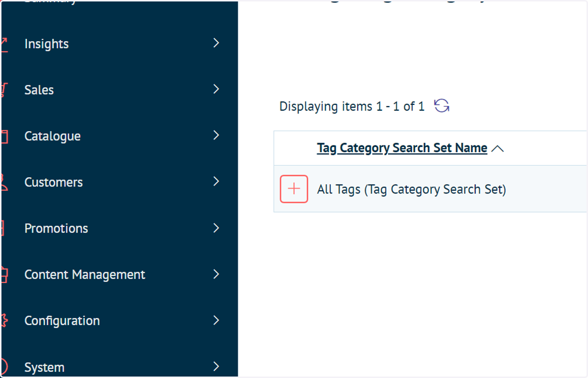Image resolution: width=588 pixels, height=378 pixels.
Task: Click the Customers person icon
Action: [x=4, y=182]
